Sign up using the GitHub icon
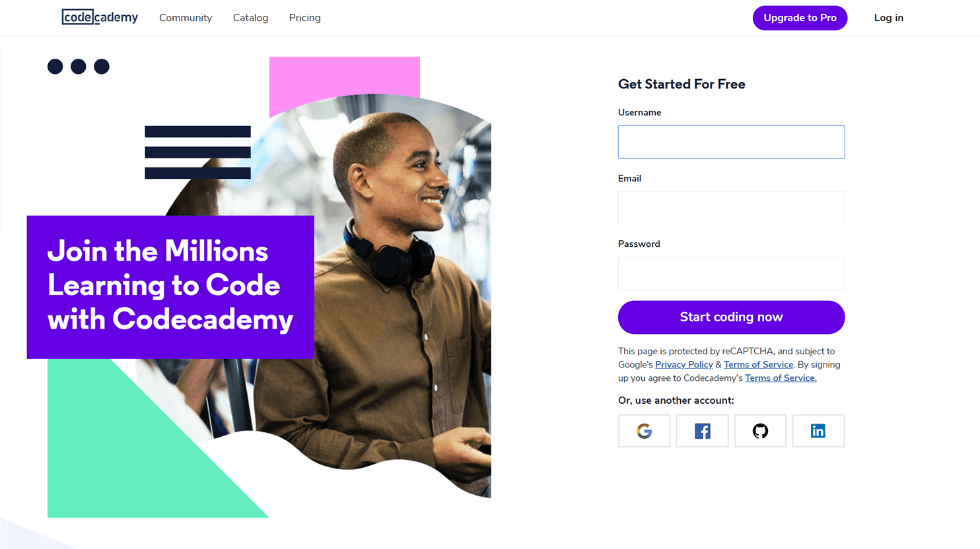Image resolution: width=980 pixels, height=549 pixels. (760, 431)
